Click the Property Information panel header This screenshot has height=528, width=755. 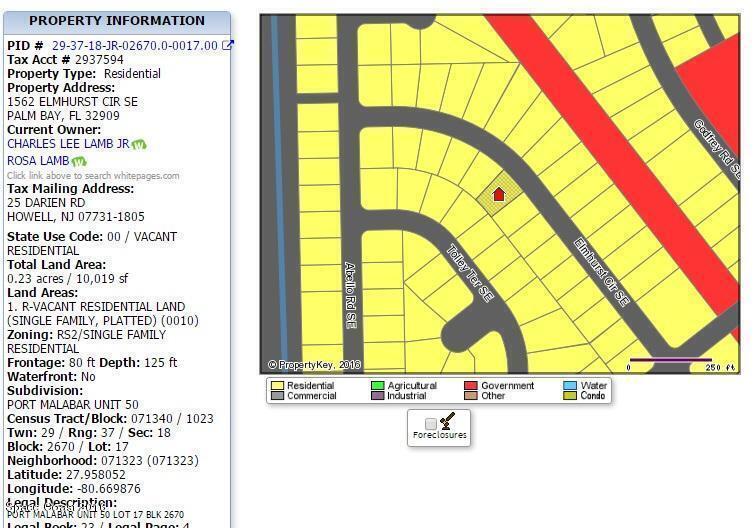[117, 21]
